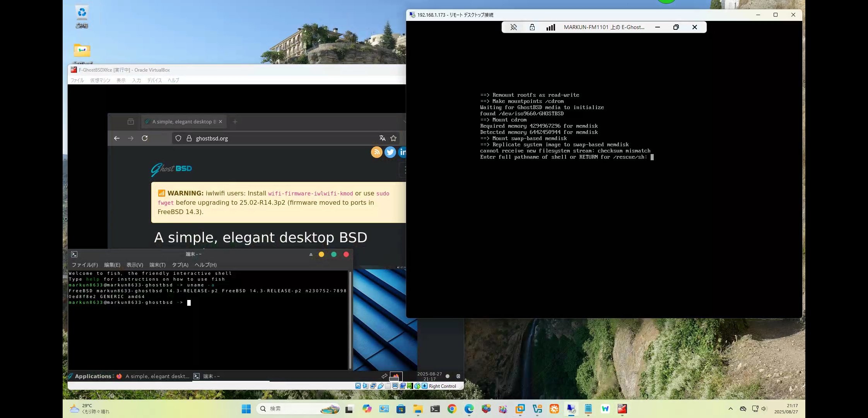The width and height of the screenshot is (868, 418).
Task: Bookmark page with star icon
Action: [x=393, y=138]
